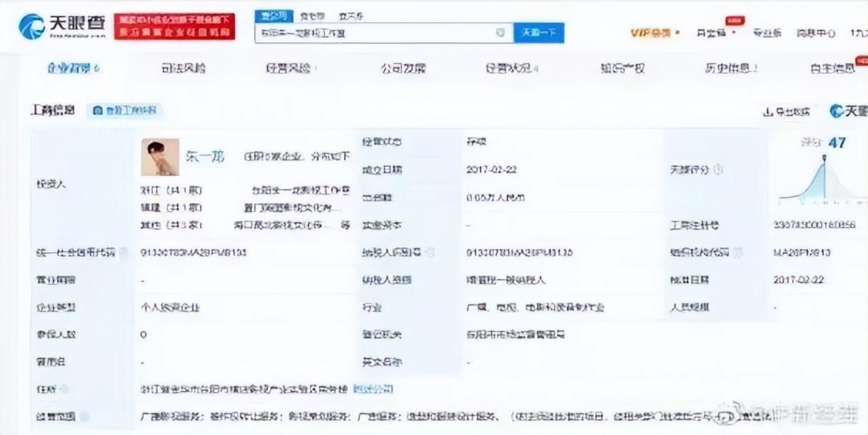Viewport: 868px width, 435px height.
Task: Expand the 百宝箱 dropdown in header
Action: 715,33
